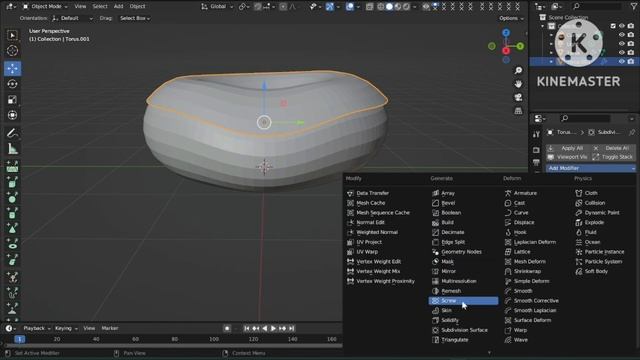Screen dimensions: 640x360
Task: Click the zoom viewport magnifier icon
Action: click(518, 71)
